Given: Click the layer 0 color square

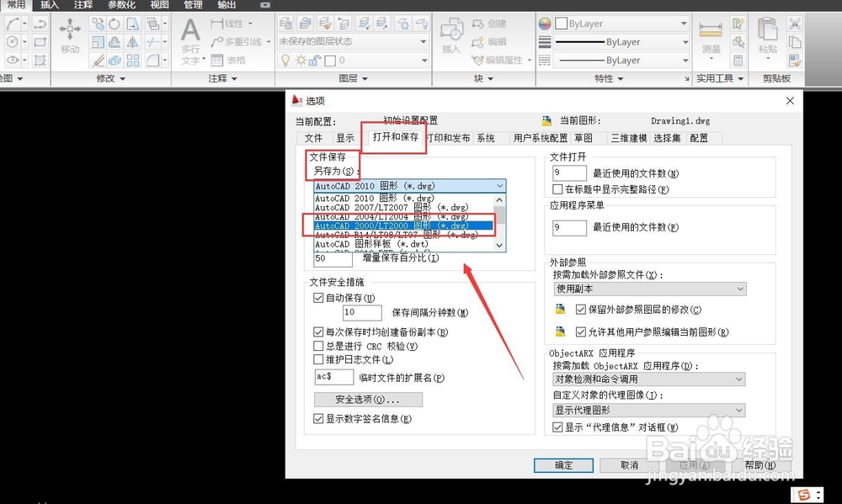Looking at the screenshot, I should 330,61.
